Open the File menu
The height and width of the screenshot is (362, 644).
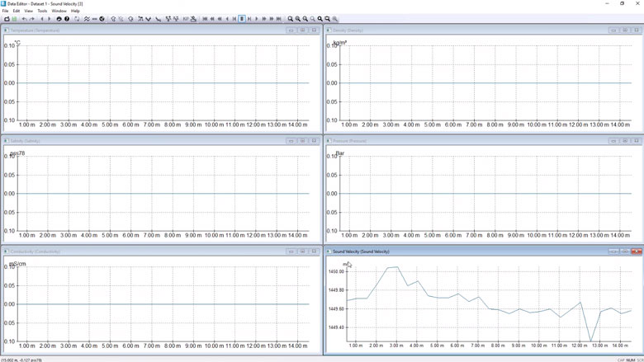coord(5,11)
